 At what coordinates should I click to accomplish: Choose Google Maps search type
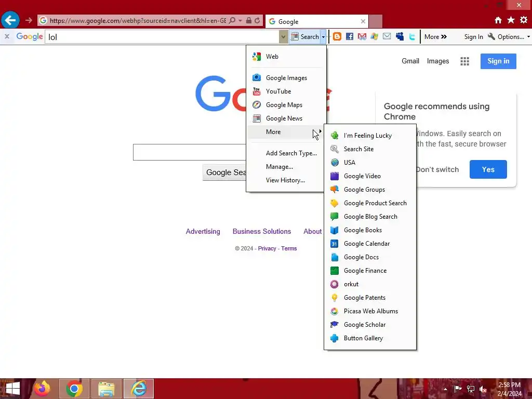286,105
